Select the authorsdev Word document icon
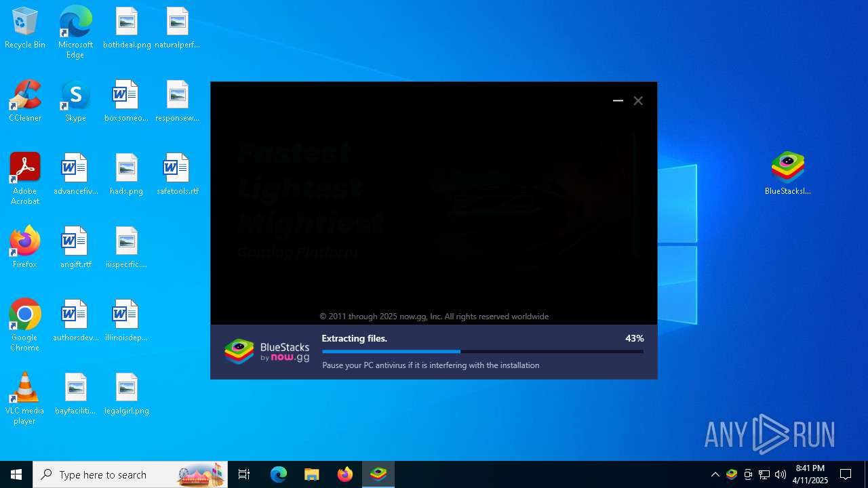868x488 pixels. click(75, 321)
